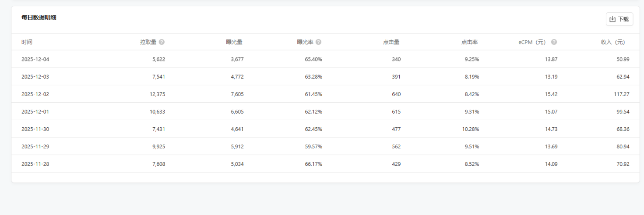Select the 2025-11-29 date cell
The image size is (644, 215).
pyautogui.click(x=35, y=147)
